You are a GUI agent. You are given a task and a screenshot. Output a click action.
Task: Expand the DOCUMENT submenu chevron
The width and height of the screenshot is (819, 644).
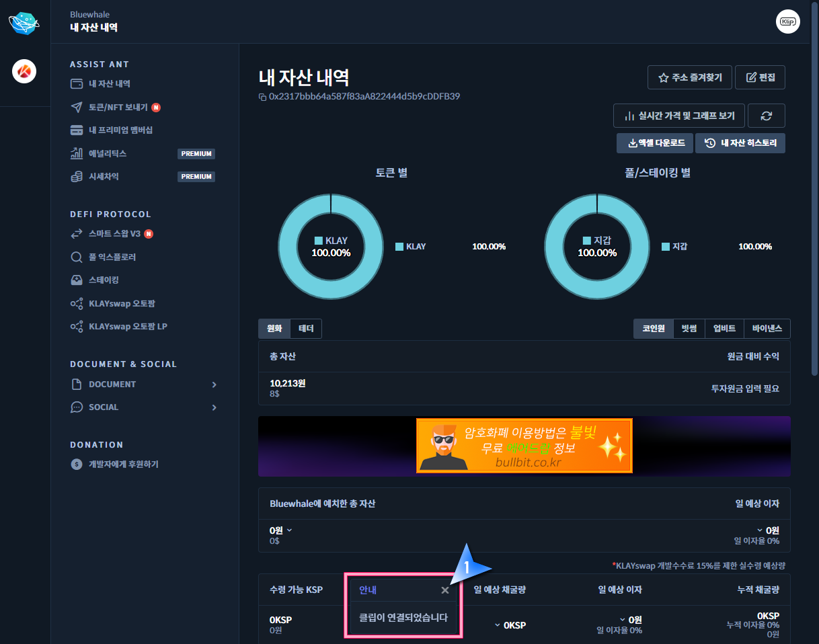pos(214,385)
